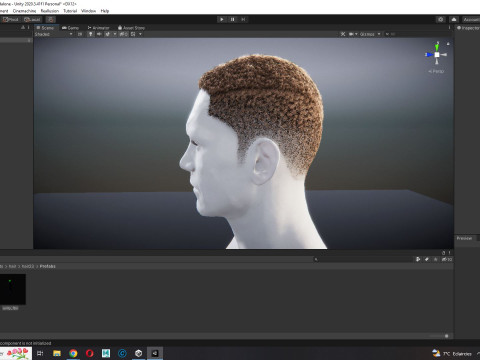
Task: Open the Inspector tab
Action: pos(468,28)
